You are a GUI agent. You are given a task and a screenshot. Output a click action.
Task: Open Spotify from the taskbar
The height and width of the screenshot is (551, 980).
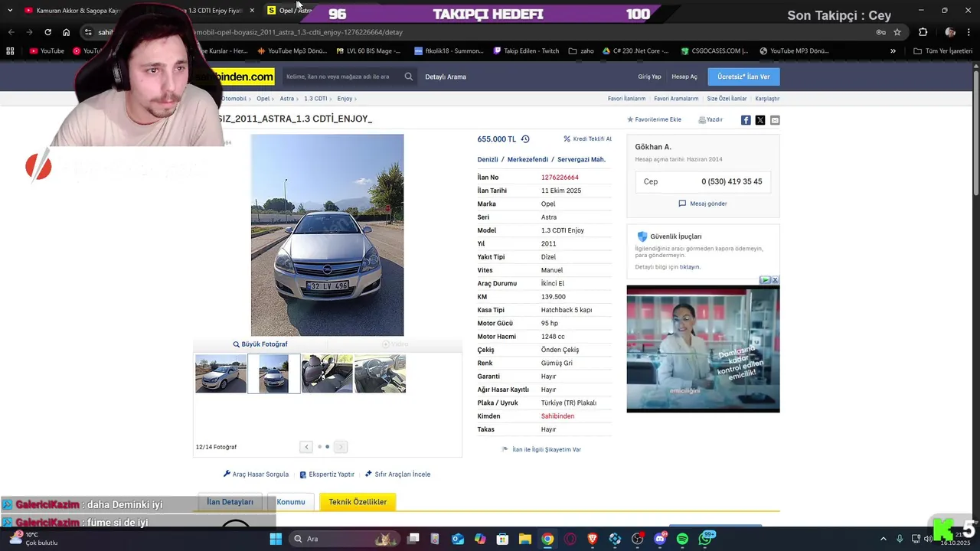(682, 539)
